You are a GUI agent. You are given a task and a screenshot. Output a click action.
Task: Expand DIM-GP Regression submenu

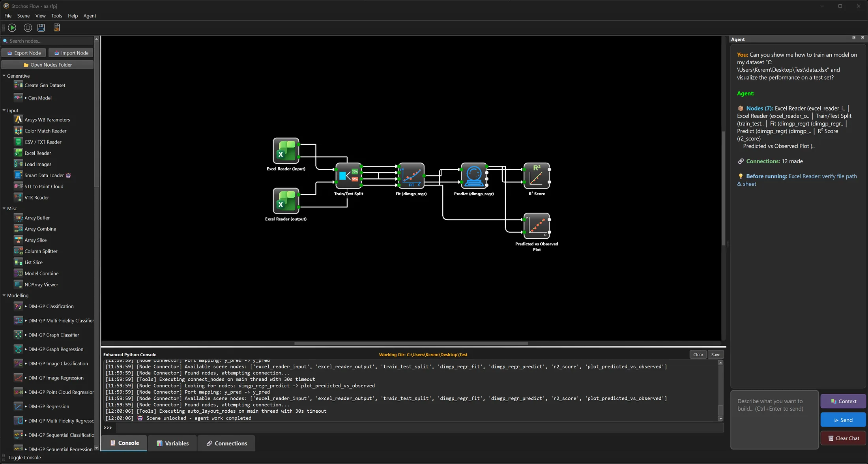click(x=26, y=406)
